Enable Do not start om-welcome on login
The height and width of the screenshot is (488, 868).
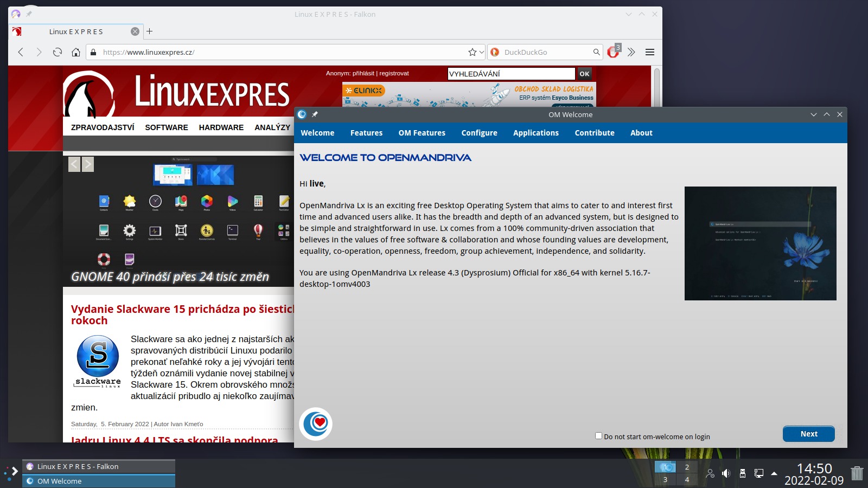599,436
